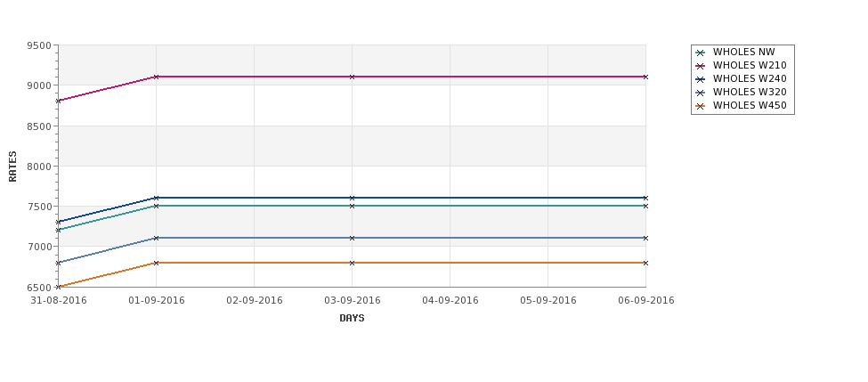
Task: Click the WHOLES NW legend marker icon
Action: point(701,53)
